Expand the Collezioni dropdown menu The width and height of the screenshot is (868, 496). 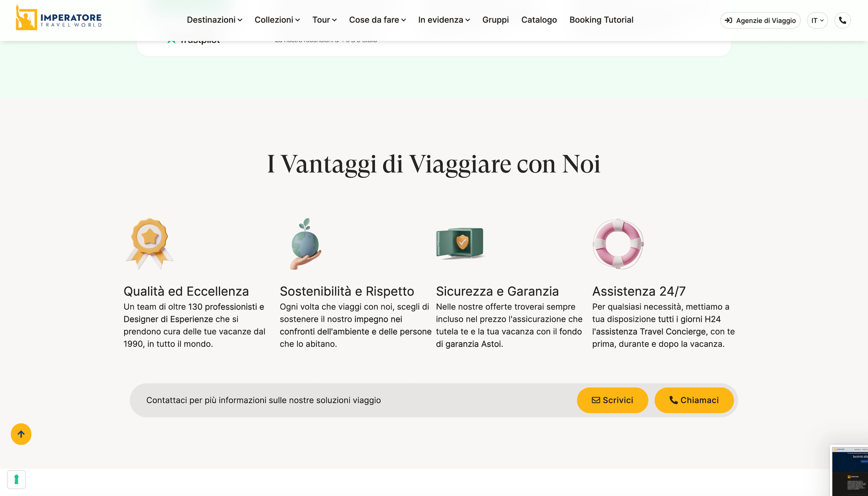tap(277, 20)
